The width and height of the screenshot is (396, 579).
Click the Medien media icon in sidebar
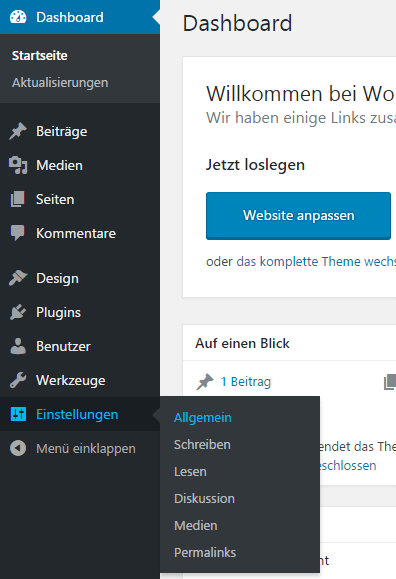[x=18, y=165]
